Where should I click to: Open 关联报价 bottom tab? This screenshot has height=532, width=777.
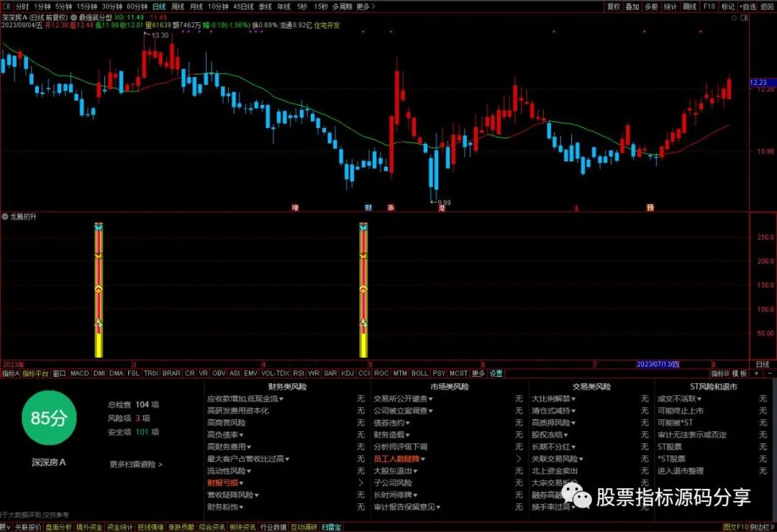[28, 528]
